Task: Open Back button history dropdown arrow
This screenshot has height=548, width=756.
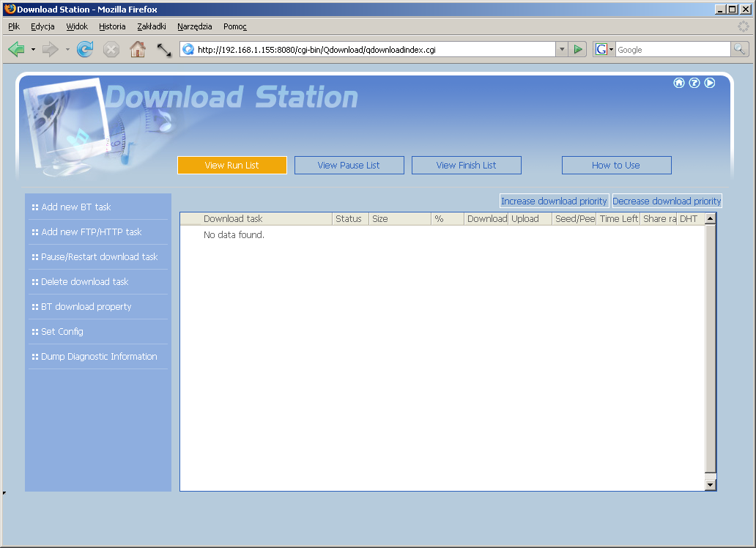Action: tap(33, 49)
